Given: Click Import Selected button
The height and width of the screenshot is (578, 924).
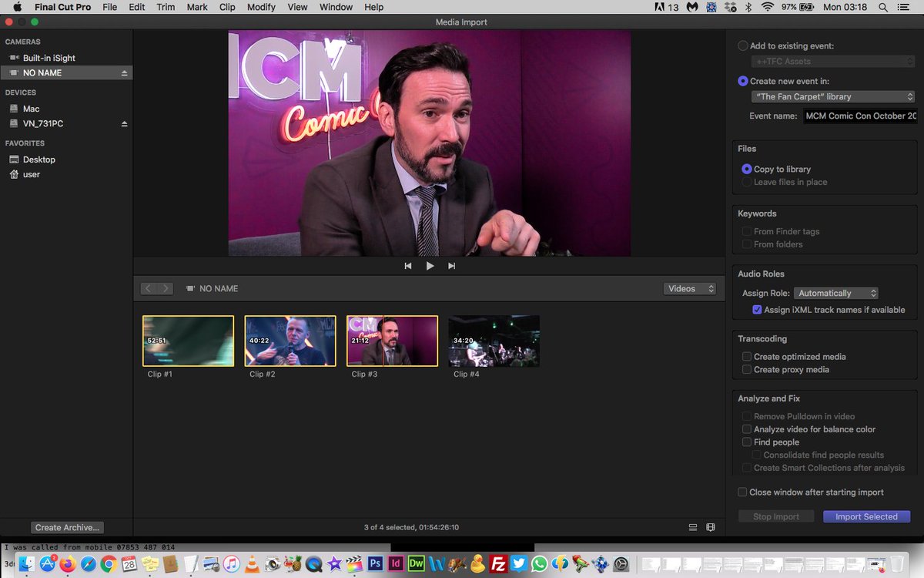Looking at the screenshot, I should click(866, 517).
